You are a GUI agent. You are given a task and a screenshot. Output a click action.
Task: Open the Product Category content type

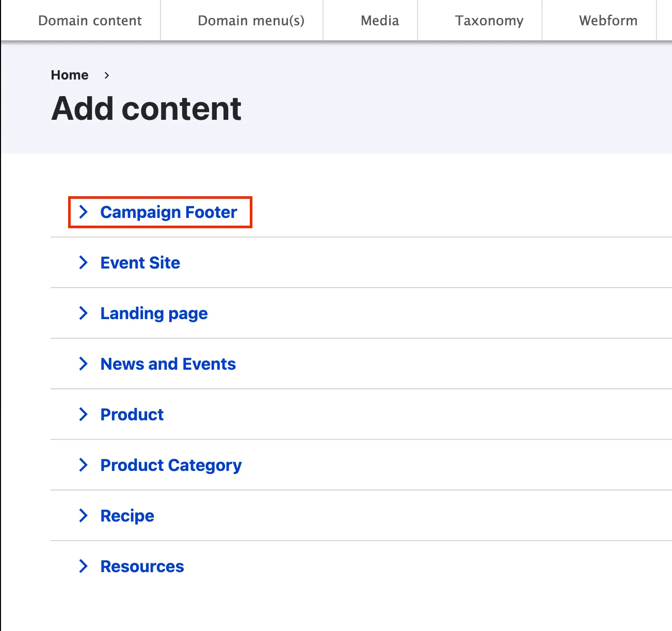click(171, 465)
